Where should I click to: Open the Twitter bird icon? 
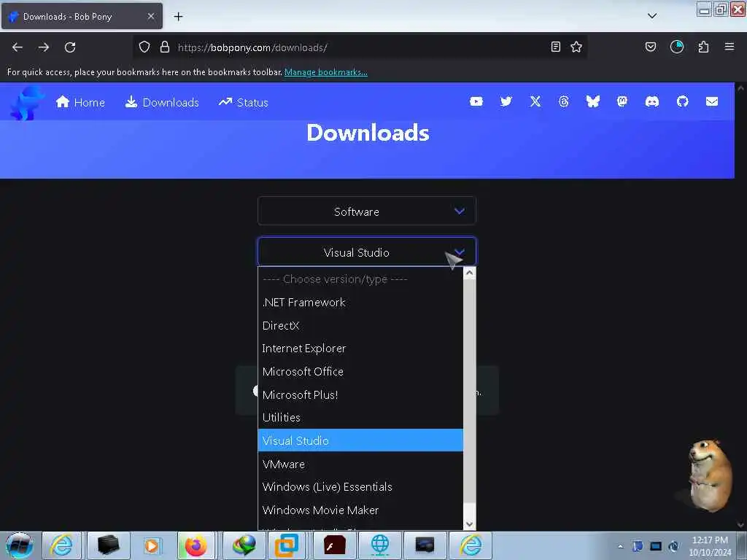(506, 101)
